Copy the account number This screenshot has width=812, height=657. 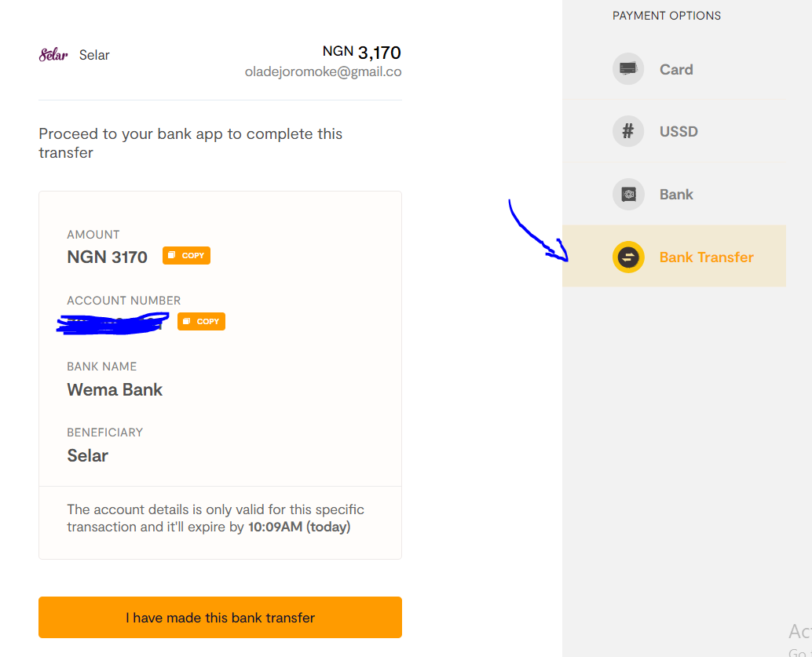coord(202,322)
